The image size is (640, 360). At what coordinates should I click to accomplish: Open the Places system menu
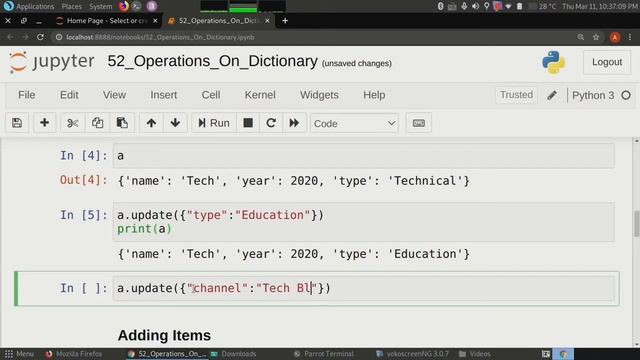71,6
